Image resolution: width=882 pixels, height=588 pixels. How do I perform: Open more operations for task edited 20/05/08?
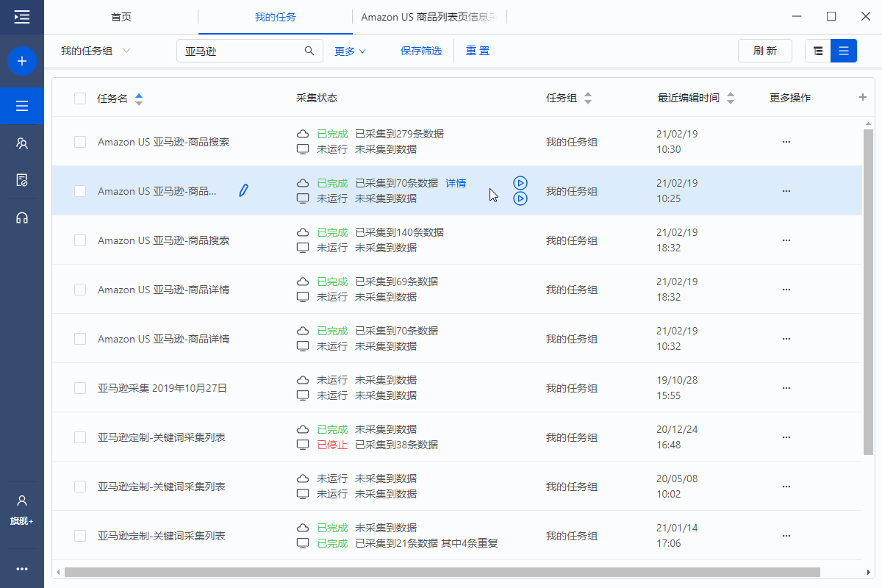(x=786, y=487)
